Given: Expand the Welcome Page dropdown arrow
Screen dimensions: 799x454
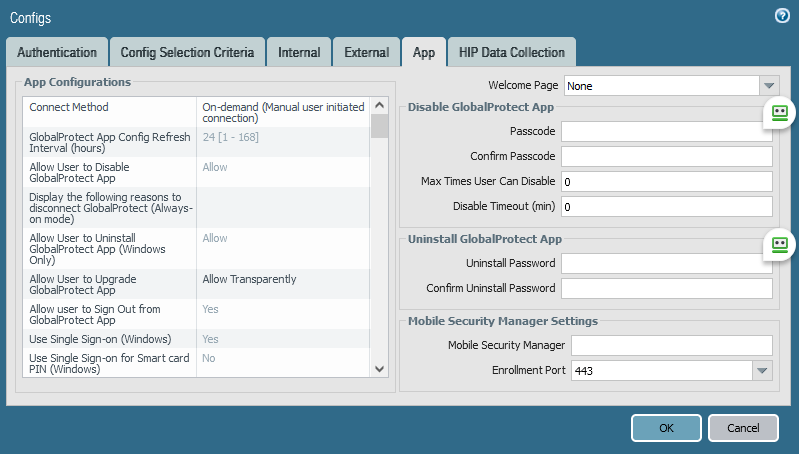Looking at the screenshot, I should click(768, 86).
